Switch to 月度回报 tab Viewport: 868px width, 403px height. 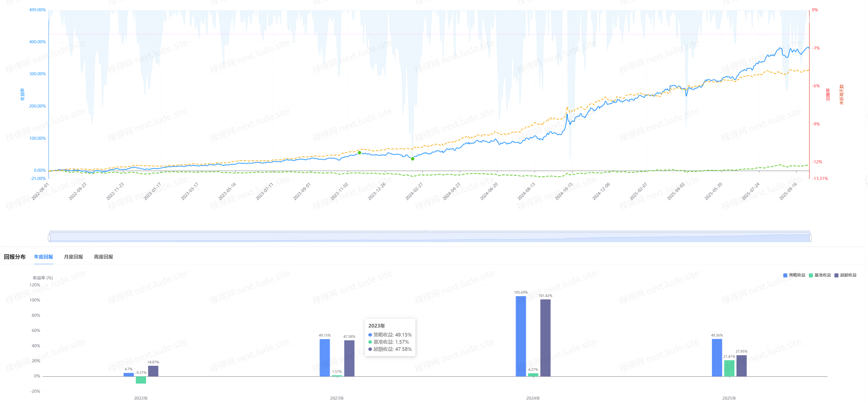[x=73, y=257]
